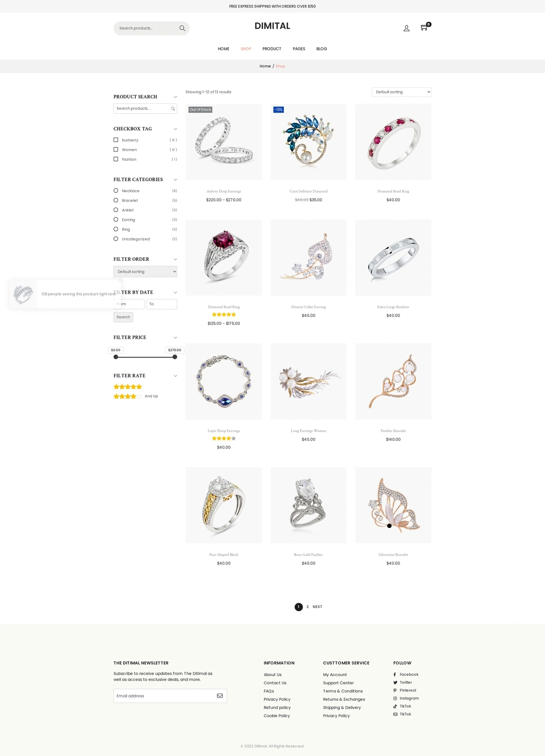Click the maximum price slider handle

[x=175, y=357]
